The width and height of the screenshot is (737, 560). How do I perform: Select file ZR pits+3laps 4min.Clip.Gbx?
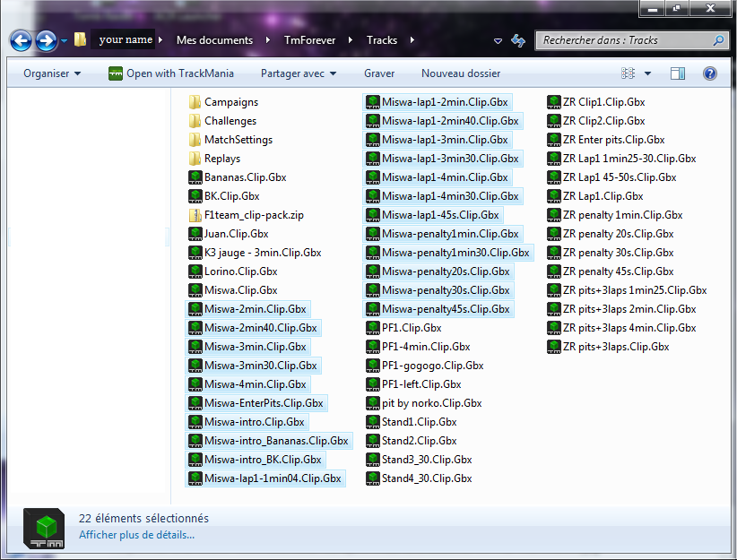pos(622,327)
